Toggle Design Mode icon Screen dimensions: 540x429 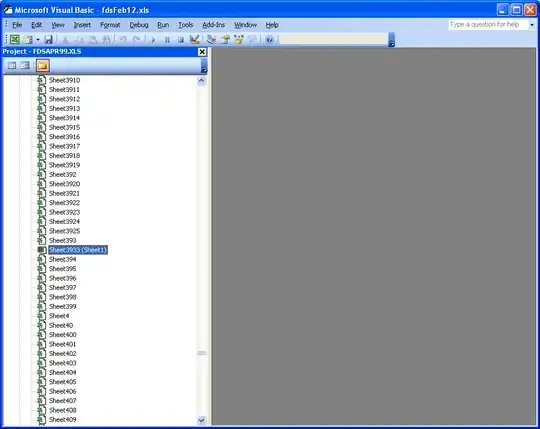click(195, 39)
